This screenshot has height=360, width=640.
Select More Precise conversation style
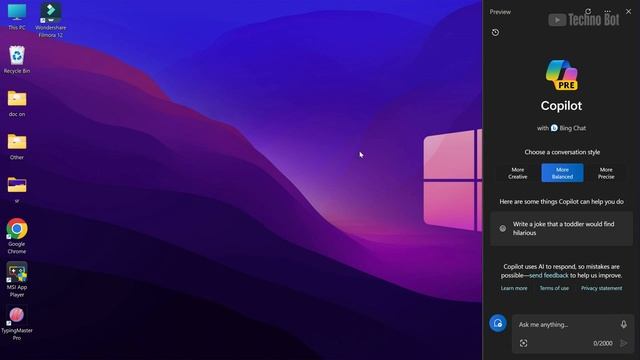(606, 173)
